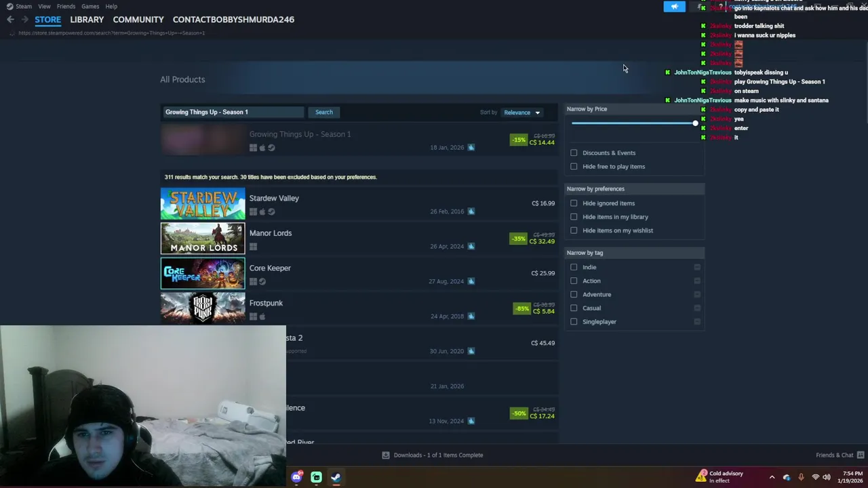868x488 pixels.
Task: Open the Sort by Relevance dropdown
Action: pyautogui.click(x=521, y=113)
